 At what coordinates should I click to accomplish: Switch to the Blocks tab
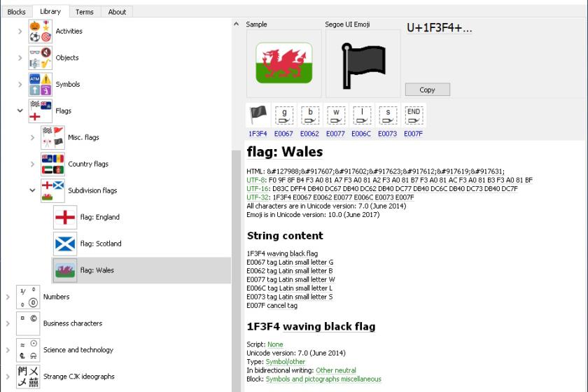[17, 12]
